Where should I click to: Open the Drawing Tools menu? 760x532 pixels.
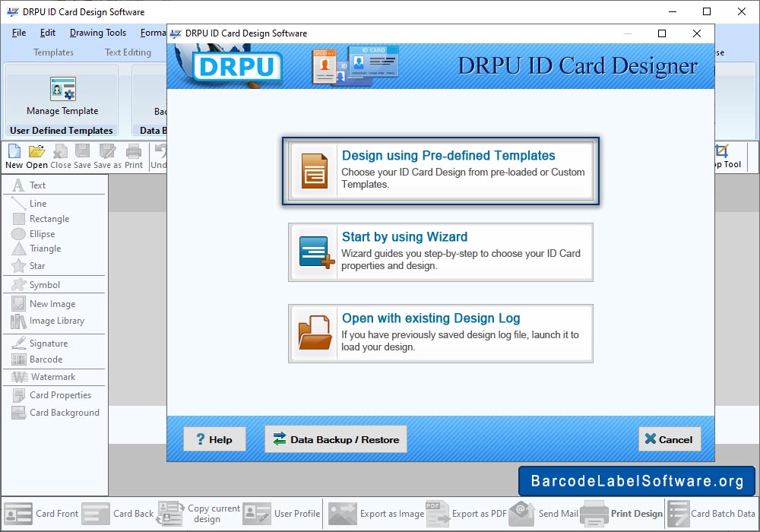click(98, 33)
